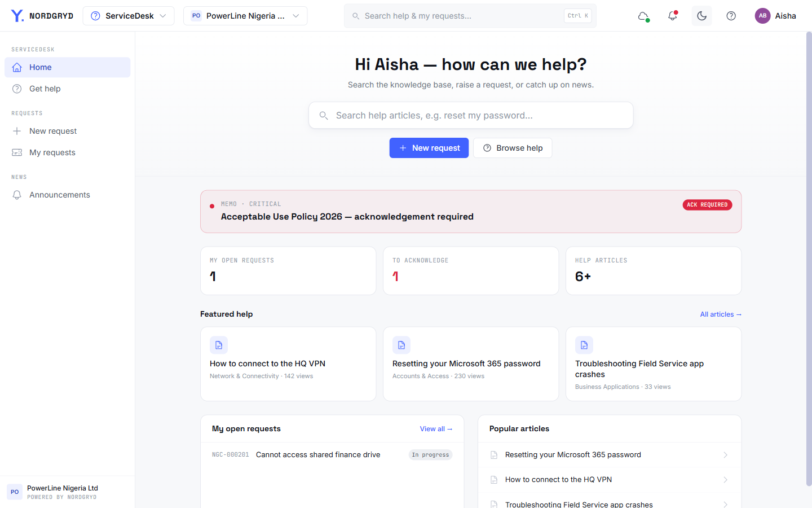Click the NGC-000201 request ID
Viewport: 812px width, 508px height.
tap(230, 455)
